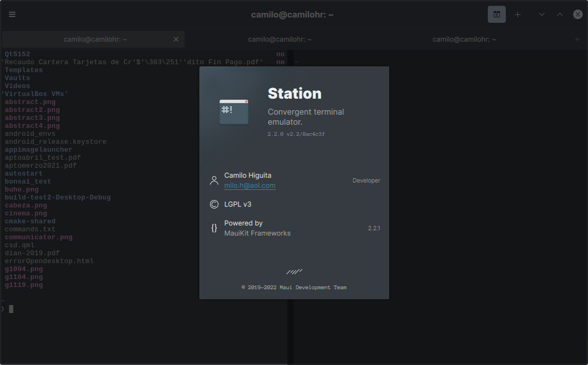
Task: Click the Videos directory in terminal
Action: click(17, 86)
